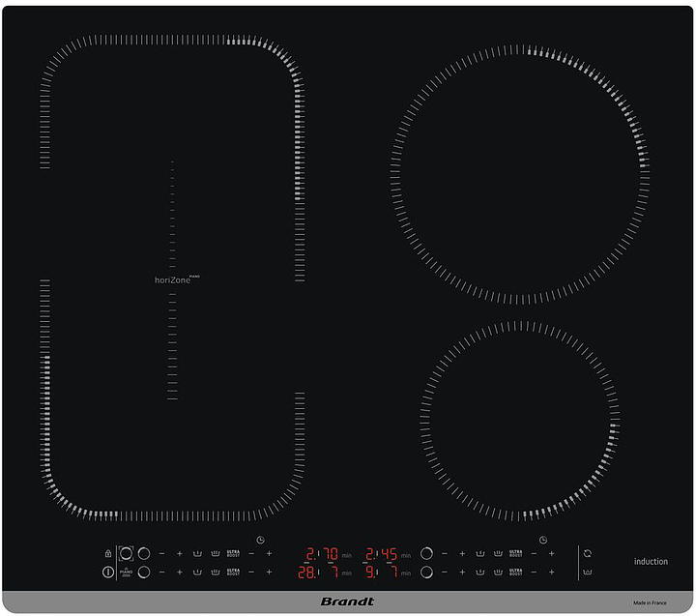
Task: Select the upper-right zone circle selector
Action: [x=426, y=554]
